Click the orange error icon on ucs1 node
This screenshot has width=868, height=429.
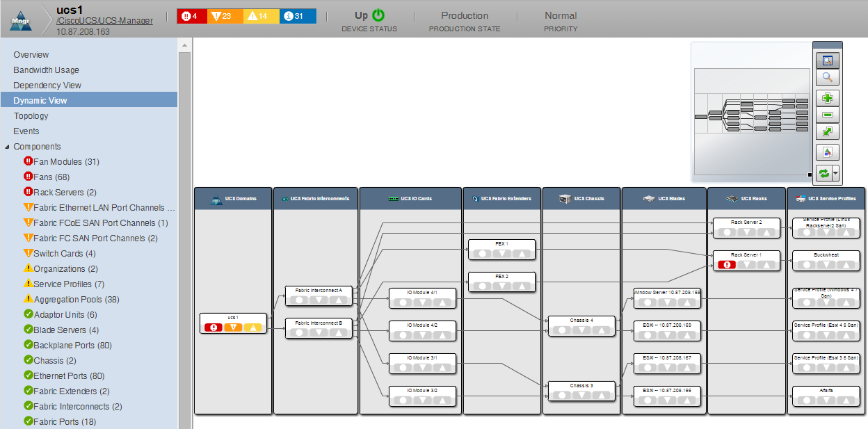[x=233, y=327]
